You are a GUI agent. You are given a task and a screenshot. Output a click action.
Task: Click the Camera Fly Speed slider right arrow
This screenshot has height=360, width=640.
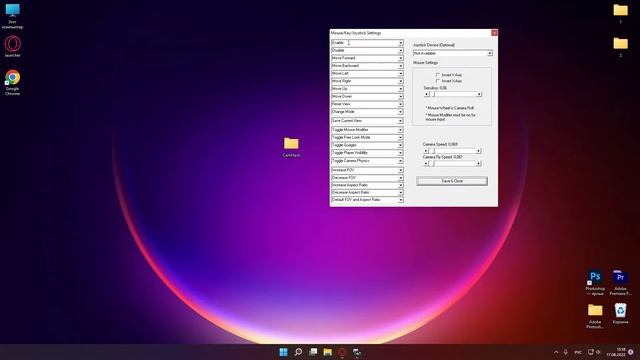478,164
